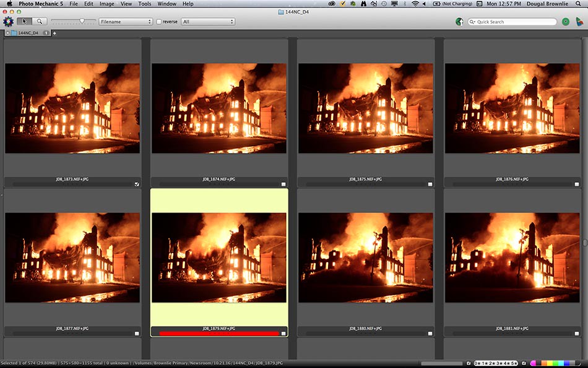Image resolution: width=588 pixels, height=368 pixels.
Task: Open the All filter dropdown
Action: pos(208,22)
